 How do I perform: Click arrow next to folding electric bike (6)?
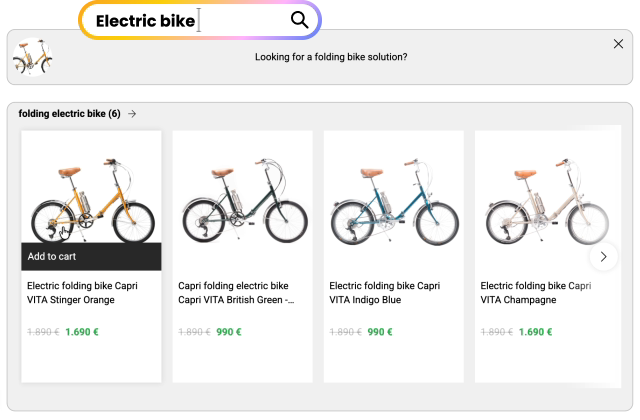tap(132, 113)
